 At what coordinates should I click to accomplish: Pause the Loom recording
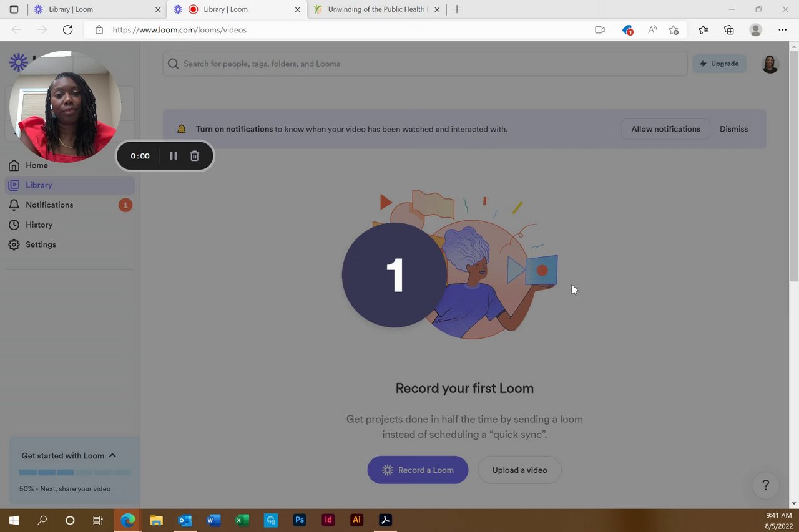(174, 156)
